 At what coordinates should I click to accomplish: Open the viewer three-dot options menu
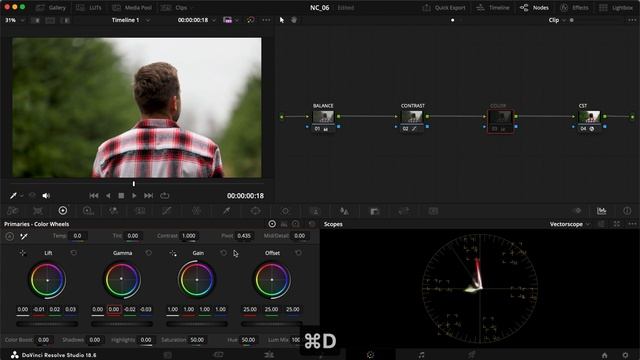266,20
